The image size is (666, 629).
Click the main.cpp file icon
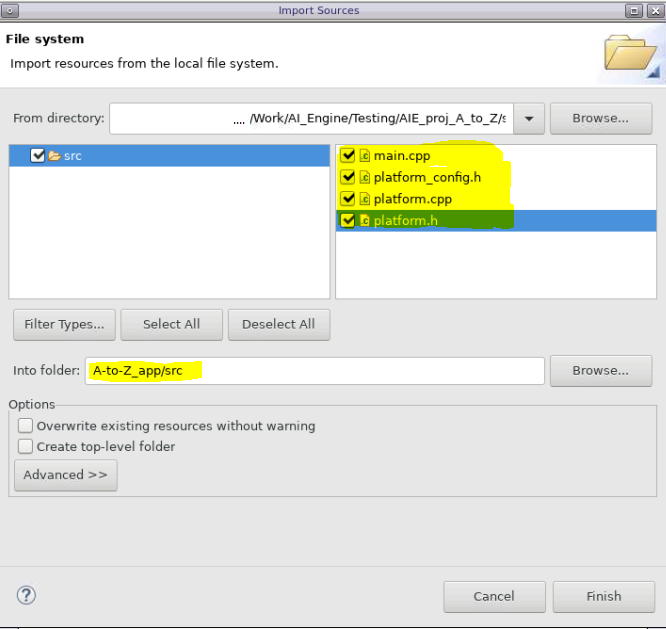(365, 156)
